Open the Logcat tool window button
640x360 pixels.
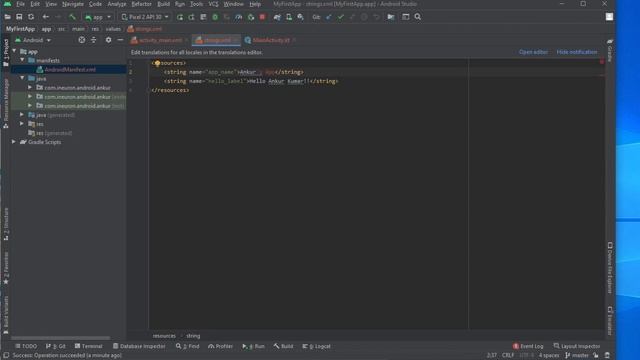(316, 346)
